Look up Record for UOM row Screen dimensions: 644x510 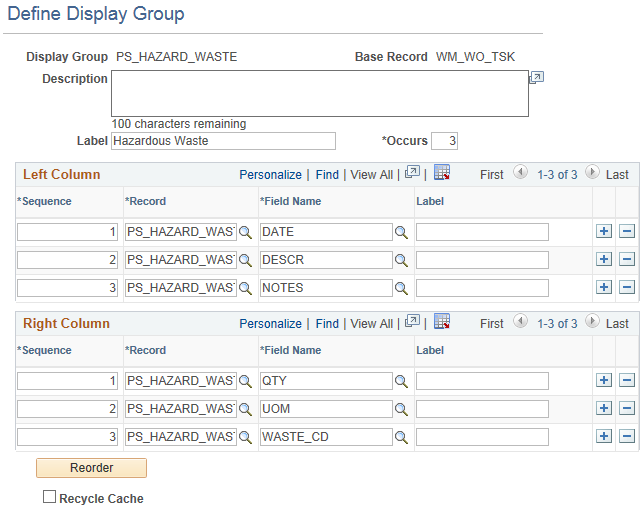245,409
